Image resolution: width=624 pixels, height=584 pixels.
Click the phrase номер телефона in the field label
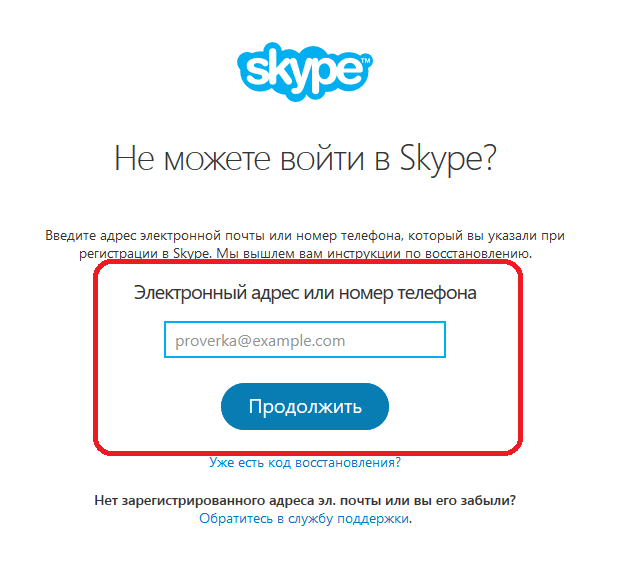(408, 293)
